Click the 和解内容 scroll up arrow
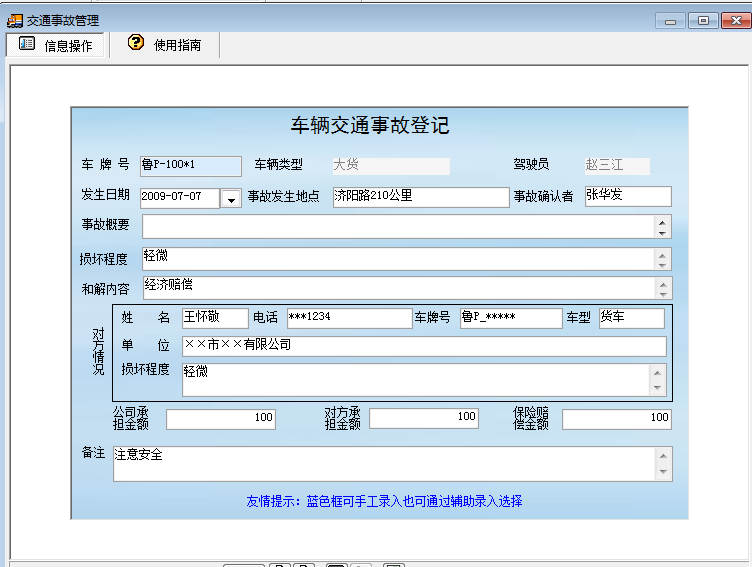 point(663,283)
